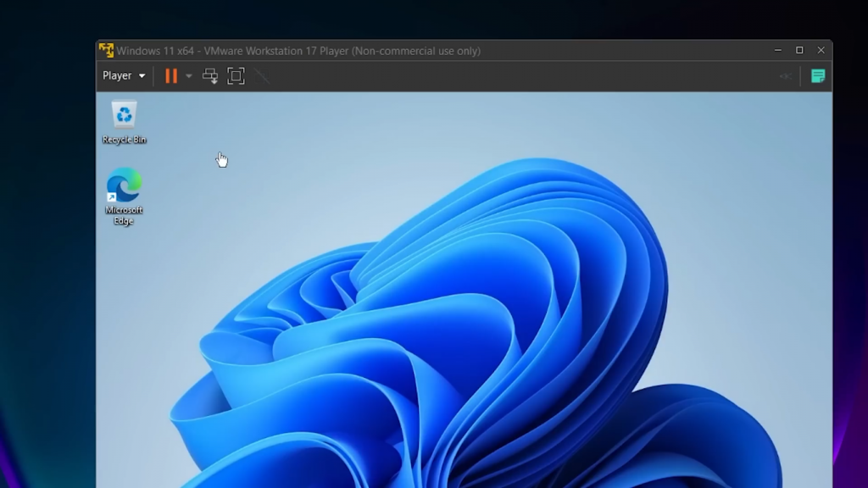Maximize the VMware Player window
868x488 pixels.
tap(799, 50)
